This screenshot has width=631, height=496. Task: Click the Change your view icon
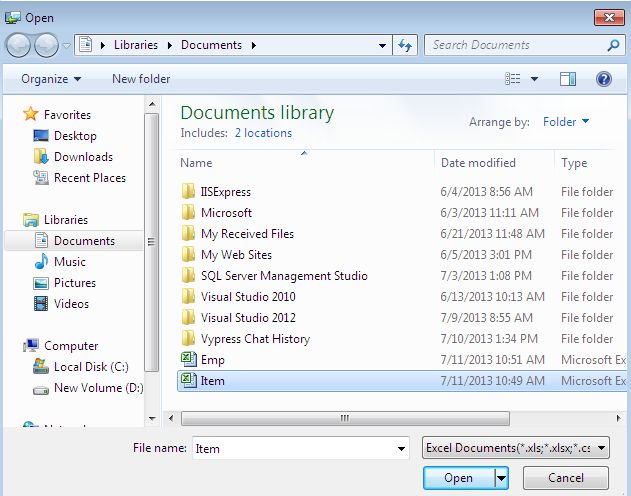pos(513,79)
